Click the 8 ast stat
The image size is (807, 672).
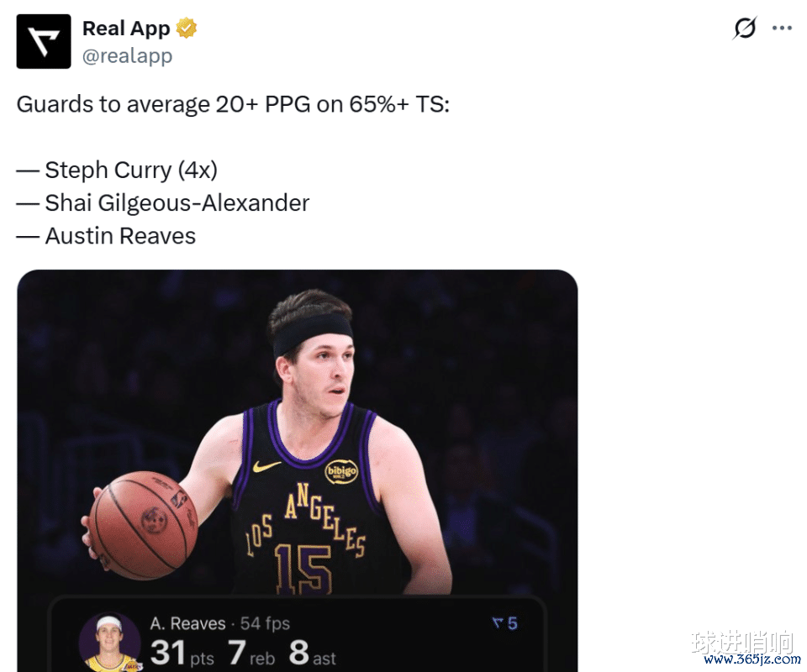pos(313,653)
